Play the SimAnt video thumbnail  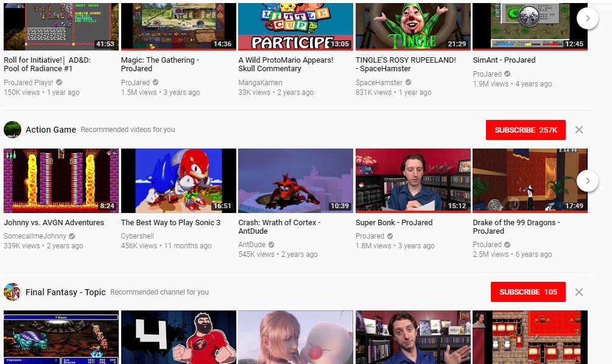(x=530, y=27)
